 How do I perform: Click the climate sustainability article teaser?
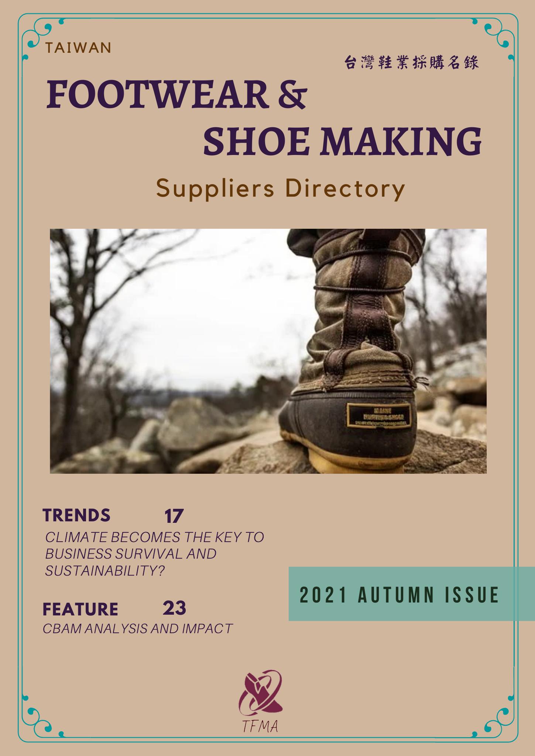(155, 554)
